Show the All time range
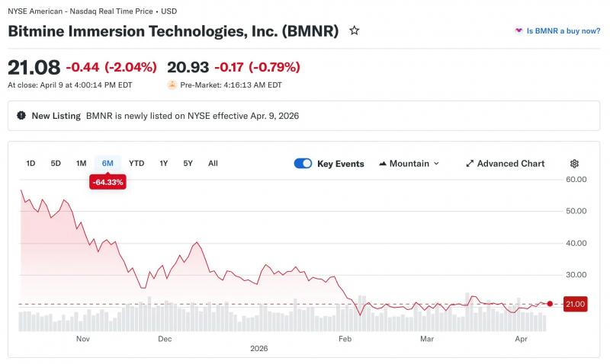610x364 pixels. [x=213, y=164]
